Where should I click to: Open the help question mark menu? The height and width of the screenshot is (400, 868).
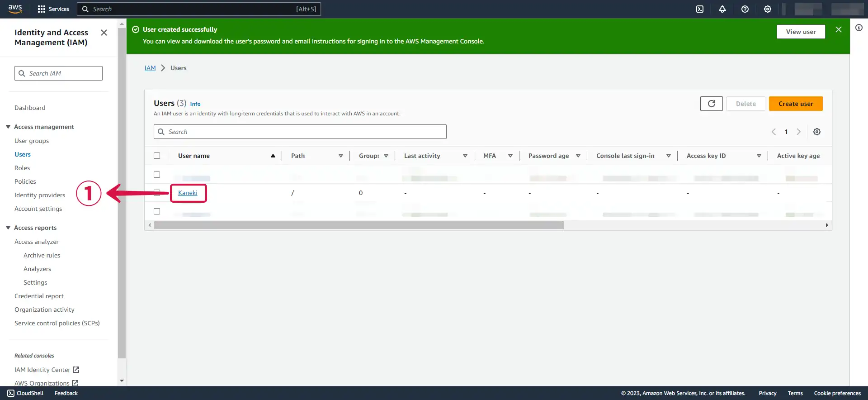point(745,9)
